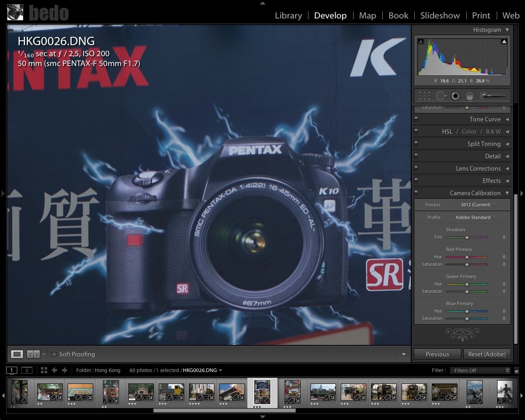Click the Previous button
Image resolution: width=525 pixels, height=420 pixels.
(437, 354)
